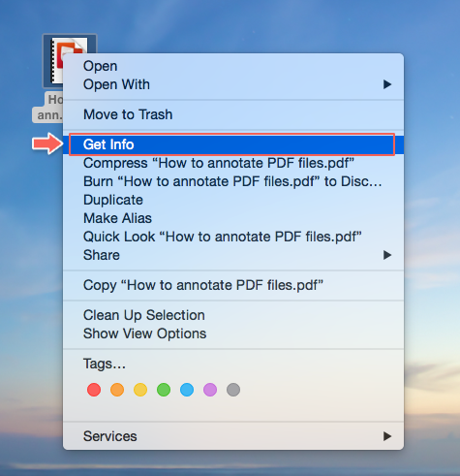460x476 pixels.
Task: Choose Copy "How to annotate PDF files.pdf"
Action: [233, 285]
